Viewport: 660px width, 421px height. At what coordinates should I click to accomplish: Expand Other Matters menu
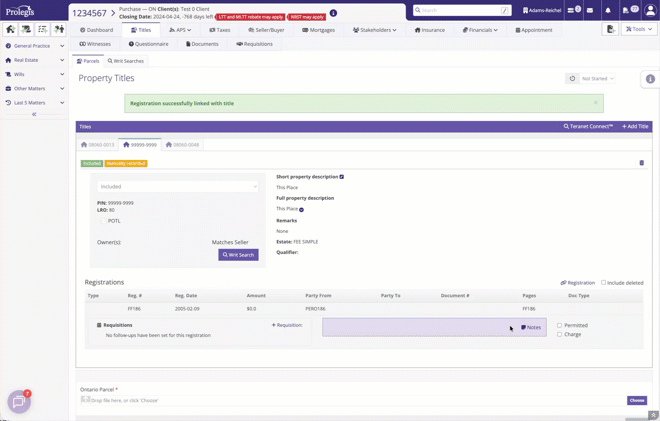[35, 89]
